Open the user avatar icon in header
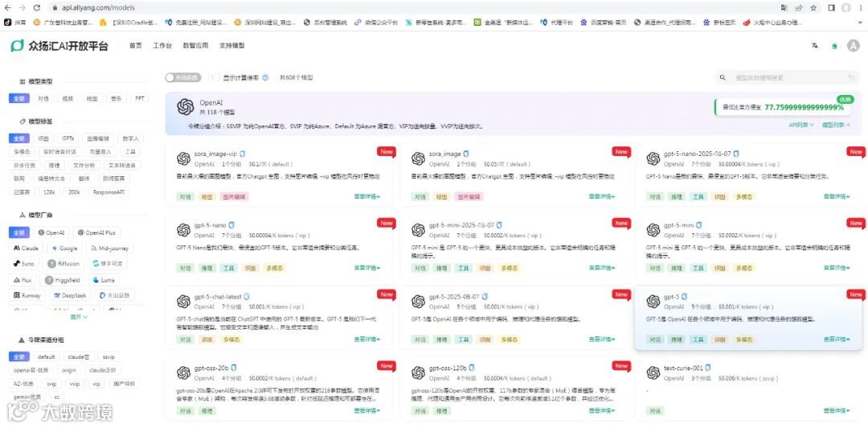Viewport: 868px width, 428px height. 853,46
